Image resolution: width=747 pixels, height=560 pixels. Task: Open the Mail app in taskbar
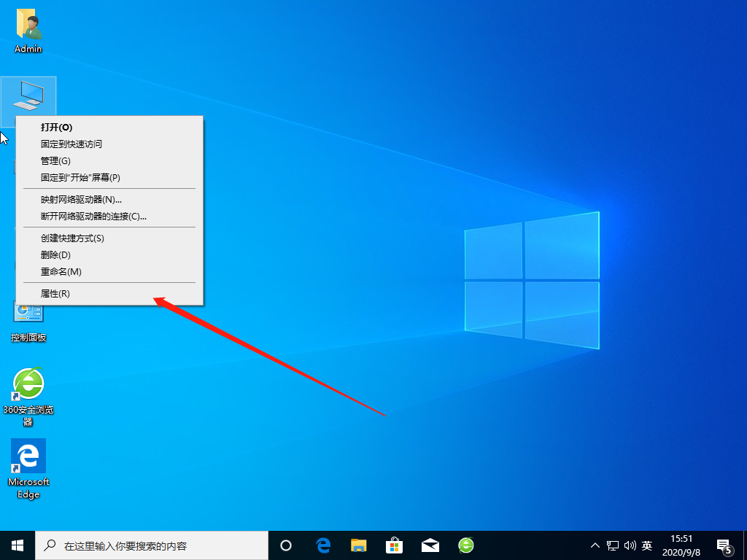[430, 545]
